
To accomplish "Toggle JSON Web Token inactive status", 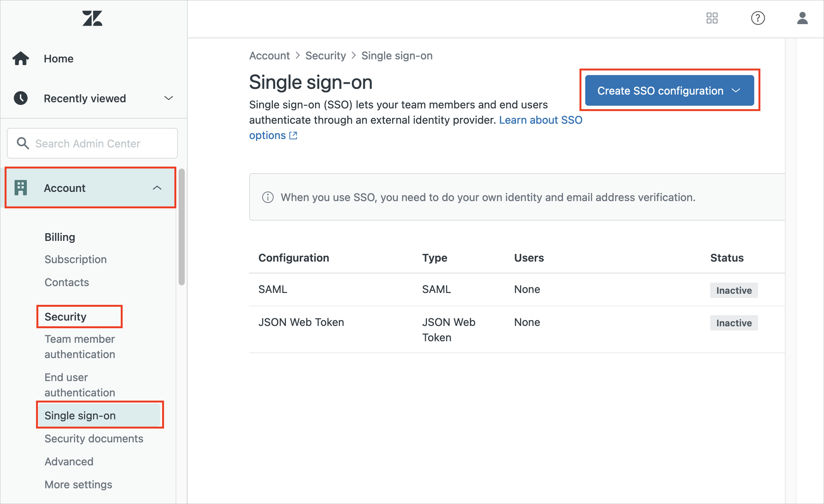I will point(734,322).
